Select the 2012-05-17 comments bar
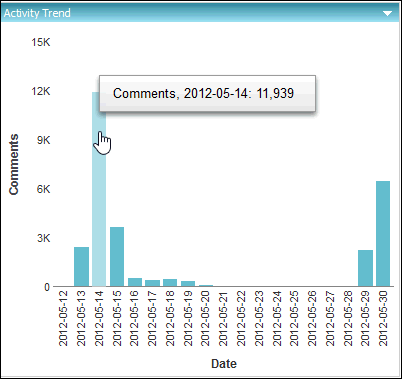402x379 pixels. (x=153, y=283)
